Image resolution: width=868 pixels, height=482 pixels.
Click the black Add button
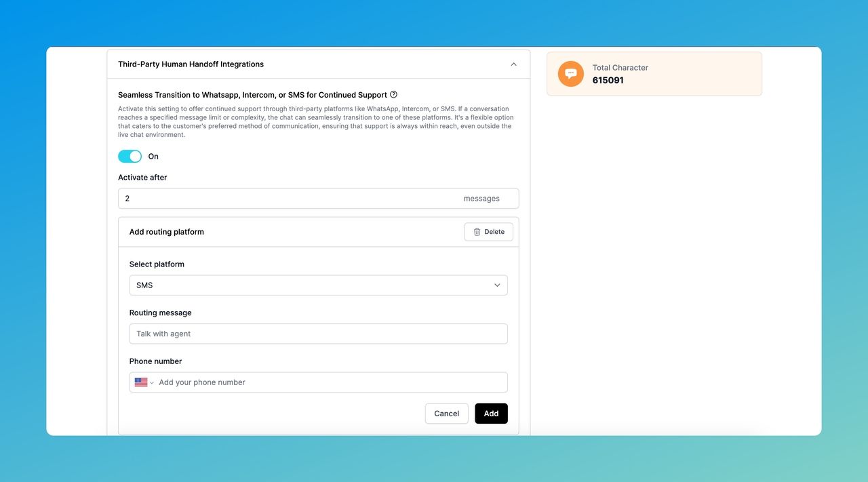492,414
